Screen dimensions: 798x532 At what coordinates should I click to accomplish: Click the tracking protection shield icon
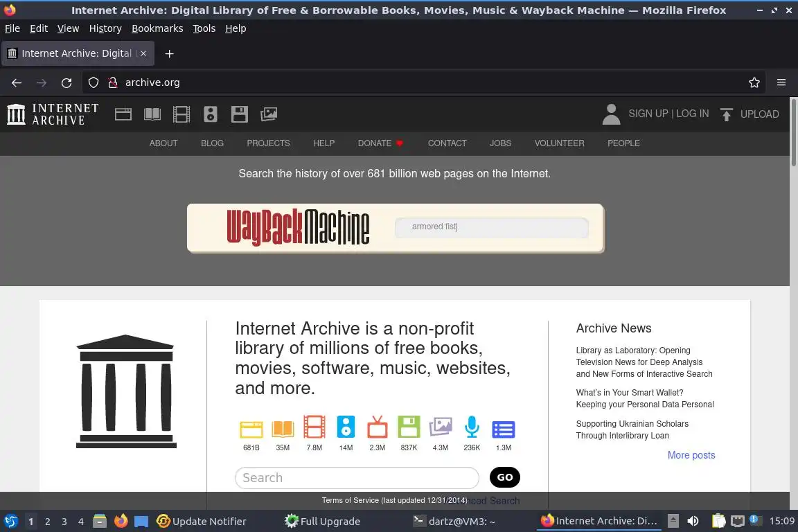(x=93, y=82)
